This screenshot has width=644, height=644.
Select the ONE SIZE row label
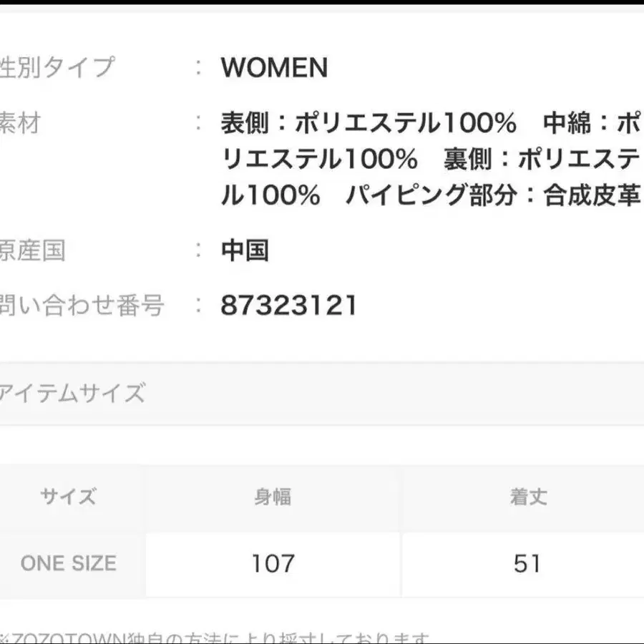click(68, 563)
